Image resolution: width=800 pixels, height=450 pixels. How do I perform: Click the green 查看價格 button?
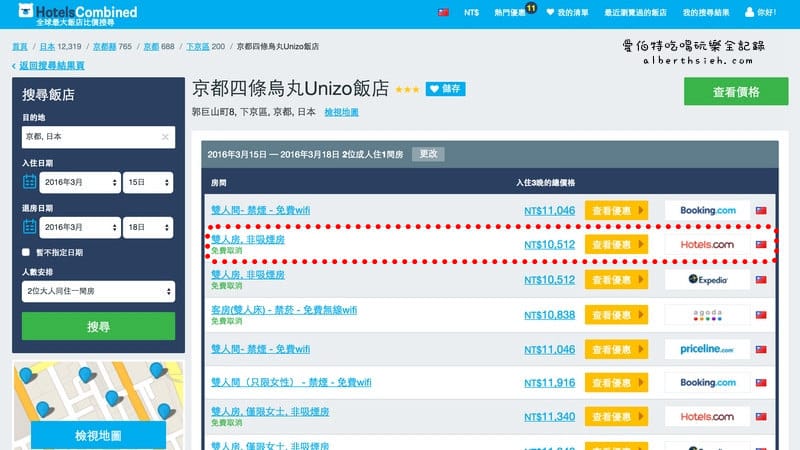[x=736, y=91]
